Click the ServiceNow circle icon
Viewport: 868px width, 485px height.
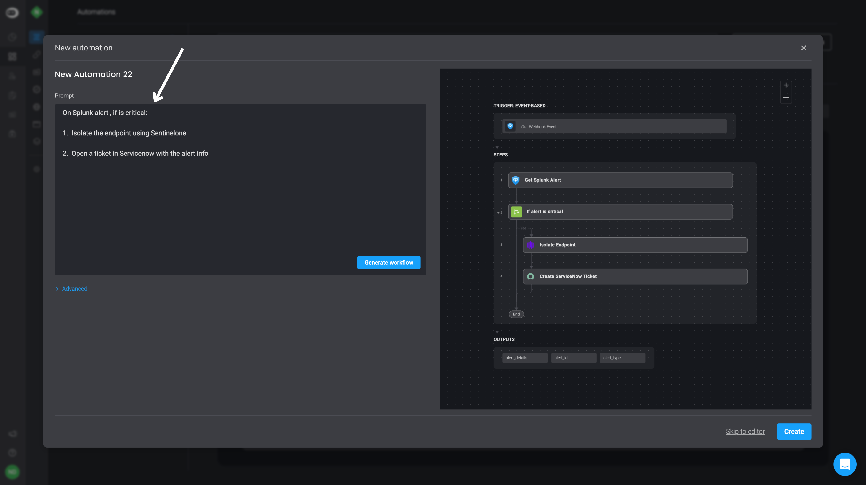pyautogui.click(x=531, y=277)
